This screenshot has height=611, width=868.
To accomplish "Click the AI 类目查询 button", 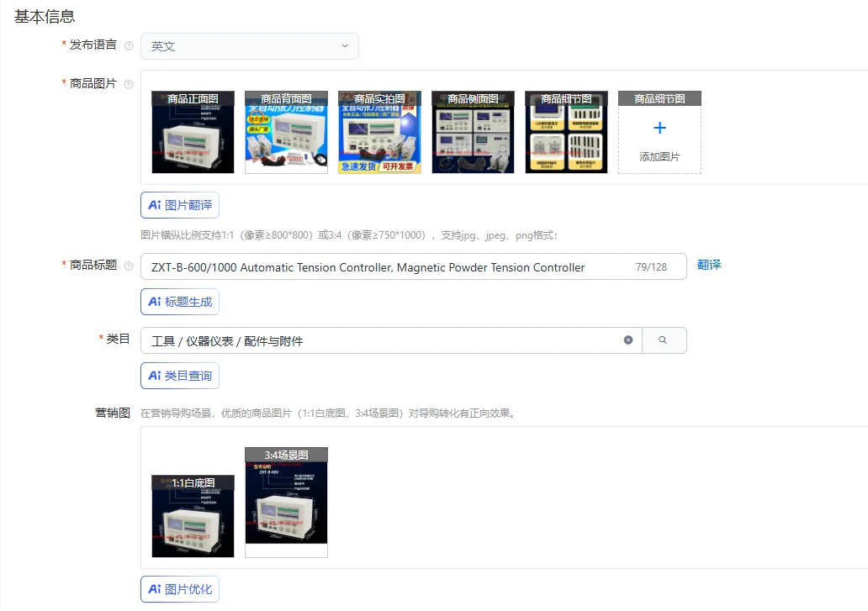I will [180, 376].
